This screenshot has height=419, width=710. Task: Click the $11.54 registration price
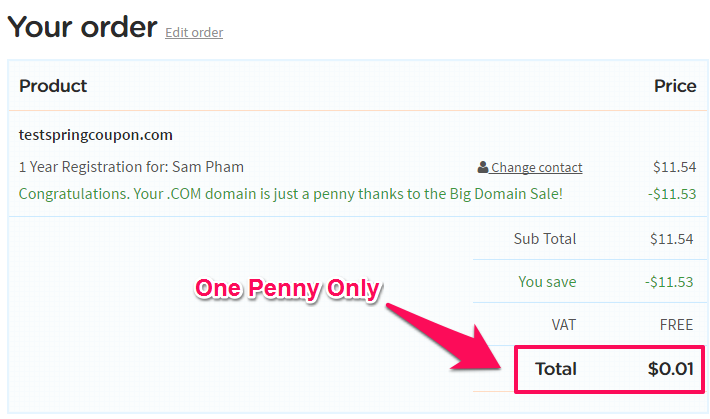(674, 167)
